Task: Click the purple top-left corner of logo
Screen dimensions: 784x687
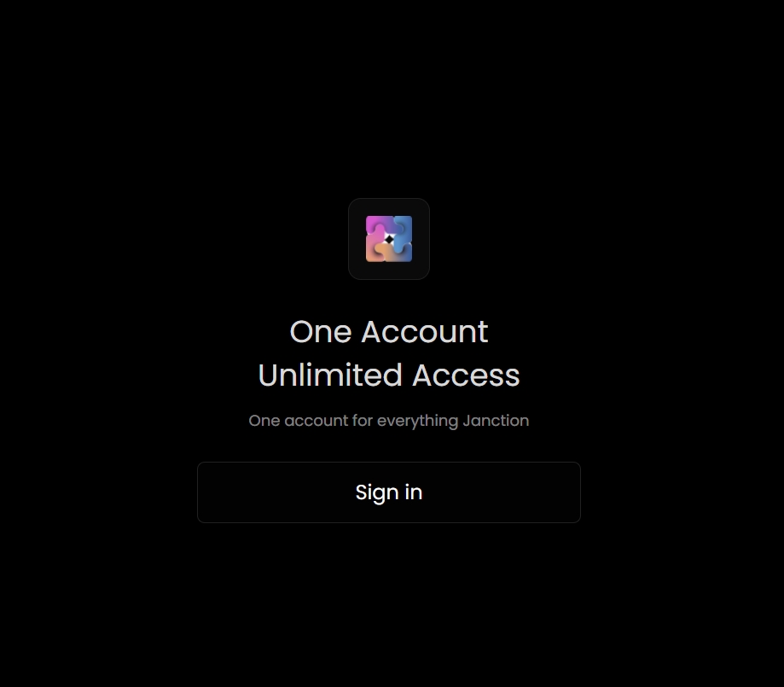Action: [371, 221]
